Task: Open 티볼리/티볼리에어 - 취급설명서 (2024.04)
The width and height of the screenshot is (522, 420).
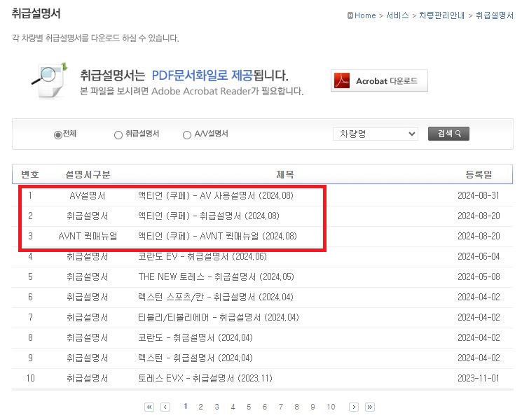Action: click(219, 317)
